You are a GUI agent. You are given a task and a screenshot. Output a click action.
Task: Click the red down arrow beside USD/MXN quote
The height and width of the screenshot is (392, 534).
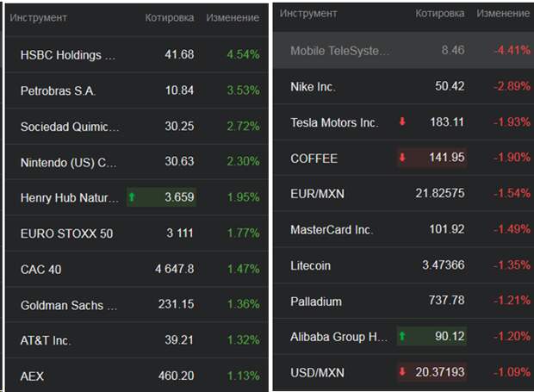click(402, 371)
